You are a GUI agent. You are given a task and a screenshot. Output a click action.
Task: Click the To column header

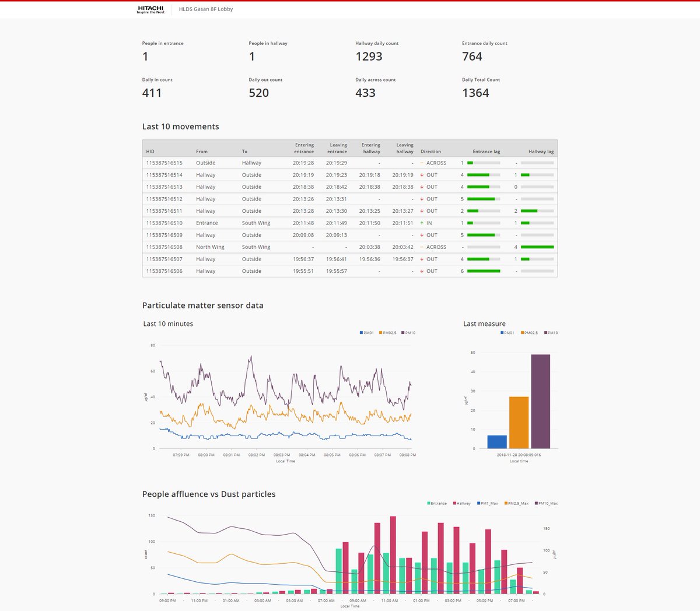245,152
